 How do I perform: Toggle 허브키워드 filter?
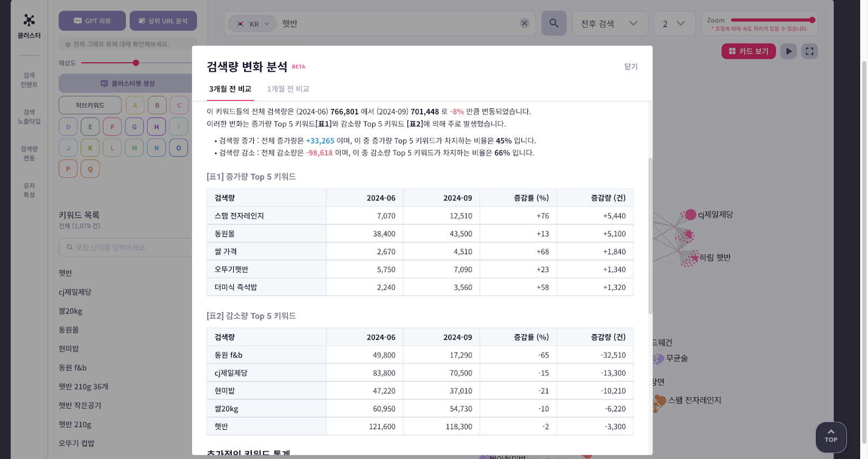[x=90, y=105]
